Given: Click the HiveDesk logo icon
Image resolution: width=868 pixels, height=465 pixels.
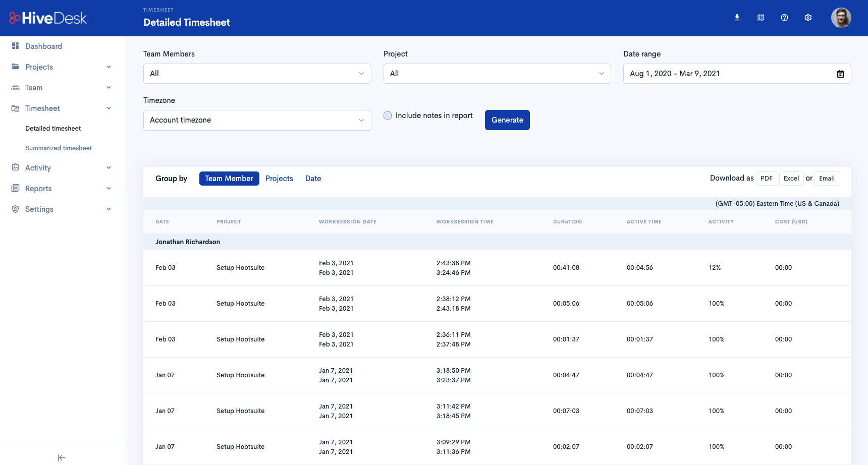Looking at the screenshot, I should (14, 17).
